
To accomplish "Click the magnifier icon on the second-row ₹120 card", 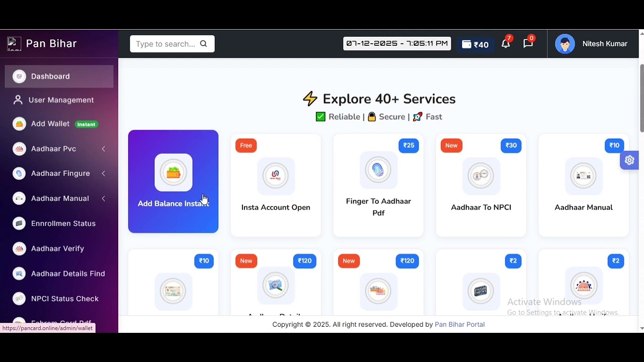I will pyautogui.click(x=276, y=286).
